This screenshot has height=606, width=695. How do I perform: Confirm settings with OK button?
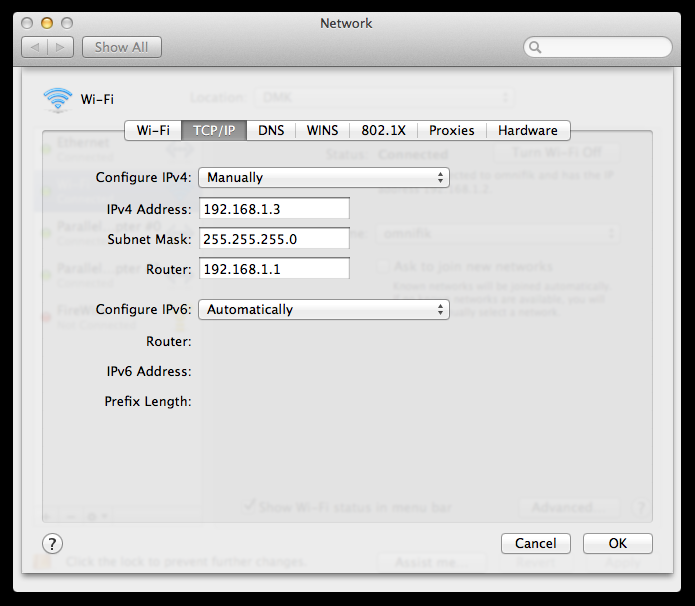(x=617, y=543)
